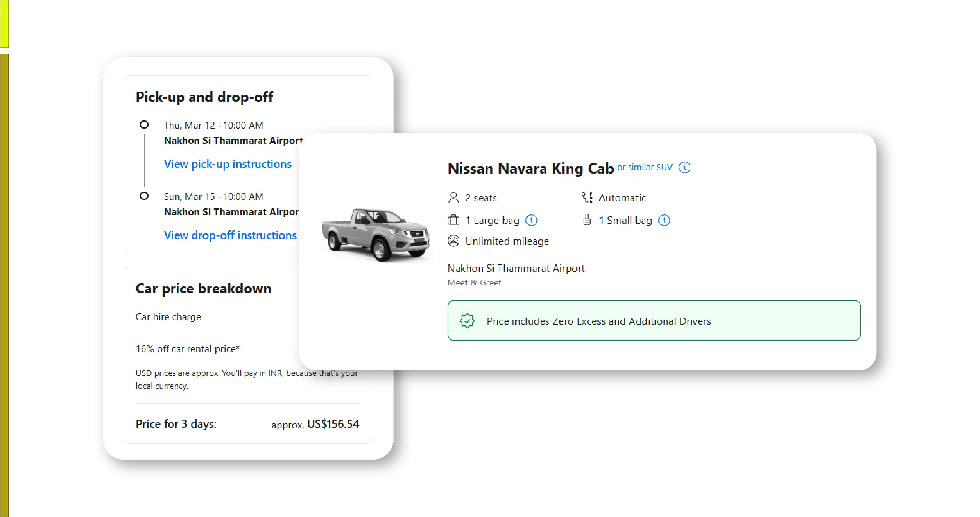
Task: Click the US$156.54 total price
Action: tap(333, 424)
